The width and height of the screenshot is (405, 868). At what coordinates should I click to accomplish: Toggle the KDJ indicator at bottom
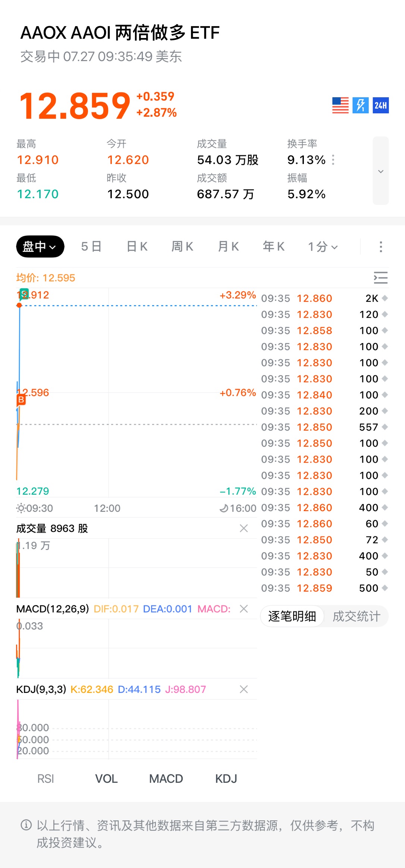(x=226, y=779)
